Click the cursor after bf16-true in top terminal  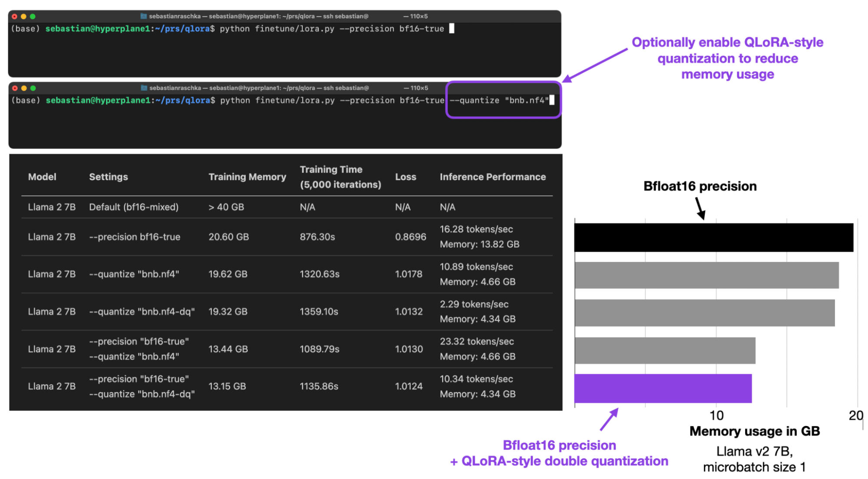point(452,29)
